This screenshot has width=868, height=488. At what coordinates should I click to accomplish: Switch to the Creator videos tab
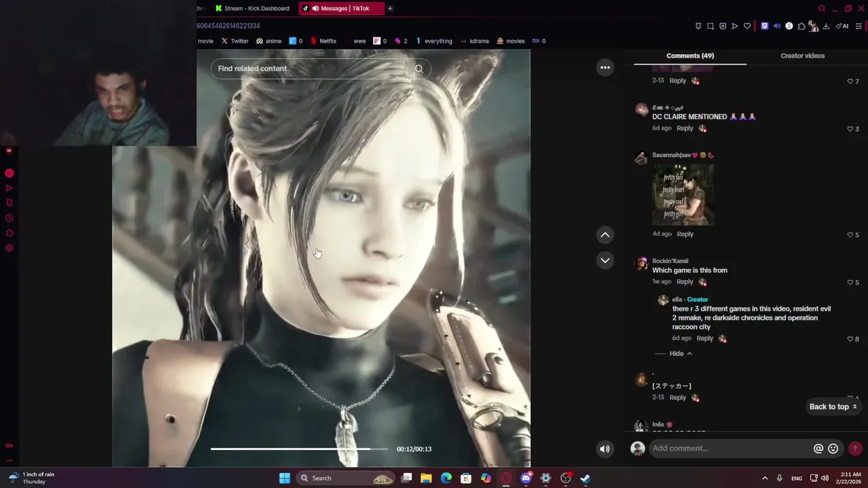(x=802, y=56)
